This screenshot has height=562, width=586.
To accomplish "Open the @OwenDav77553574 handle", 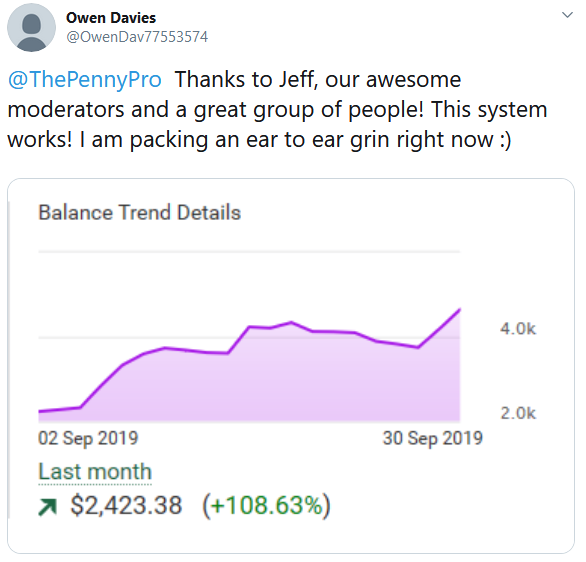I will 137,37.
